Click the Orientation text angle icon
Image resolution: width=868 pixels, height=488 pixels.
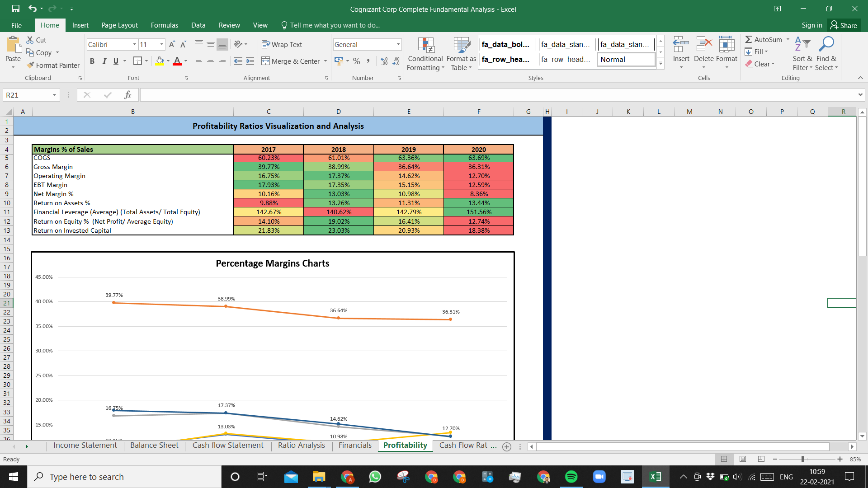pos(239,44)
